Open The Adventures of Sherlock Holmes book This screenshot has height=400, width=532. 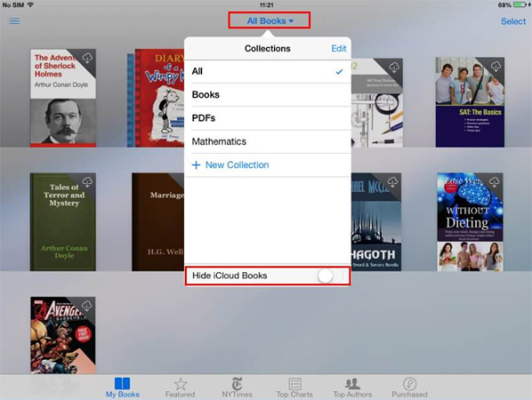click(63, 98)
